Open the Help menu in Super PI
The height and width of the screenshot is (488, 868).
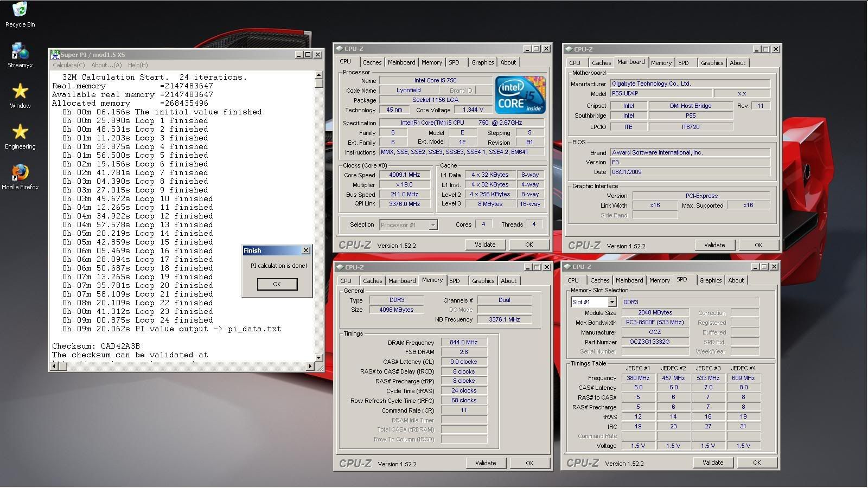pyautogui.click(x=138, y=65)
